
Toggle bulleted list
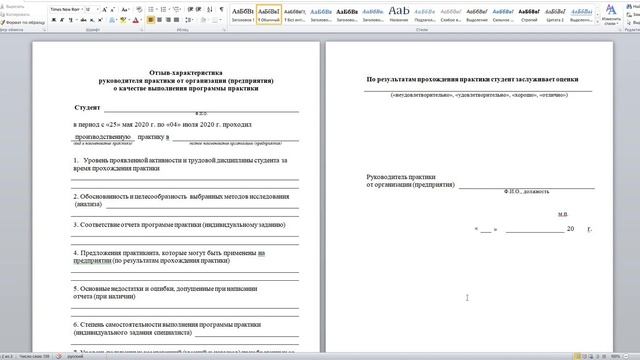(x=151, y=9)
